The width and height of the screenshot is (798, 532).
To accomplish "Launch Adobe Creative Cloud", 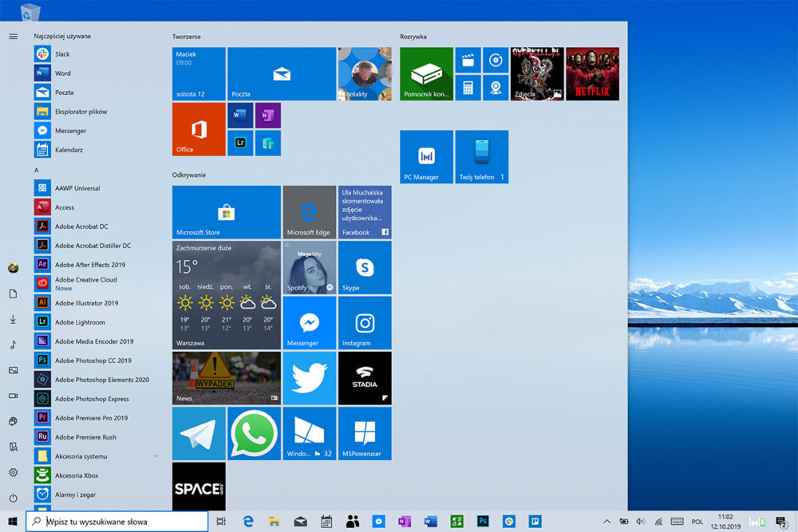I will pos(97,284).
